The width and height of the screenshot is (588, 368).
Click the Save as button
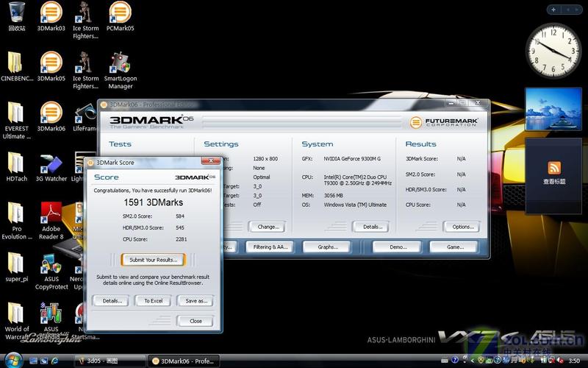tap(196, 301)
